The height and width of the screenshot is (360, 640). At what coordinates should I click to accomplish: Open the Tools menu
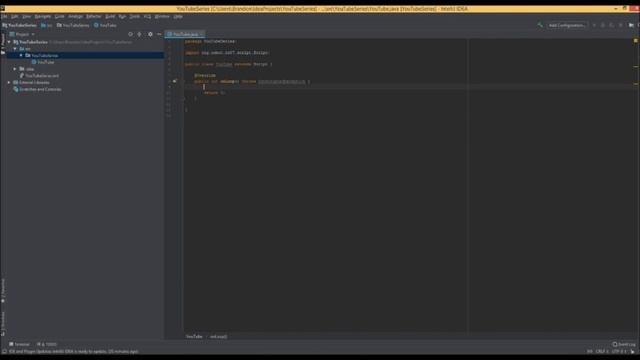tap(135, 16)
